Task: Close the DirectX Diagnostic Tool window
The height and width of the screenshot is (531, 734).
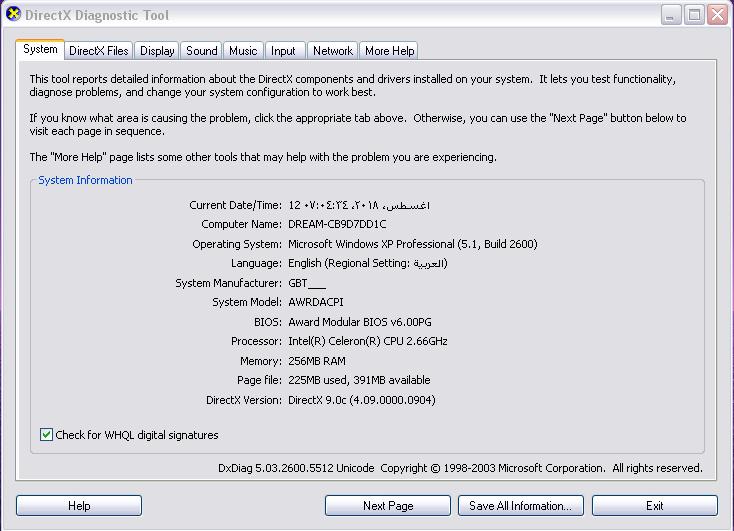Action: (x=717, y=15)
